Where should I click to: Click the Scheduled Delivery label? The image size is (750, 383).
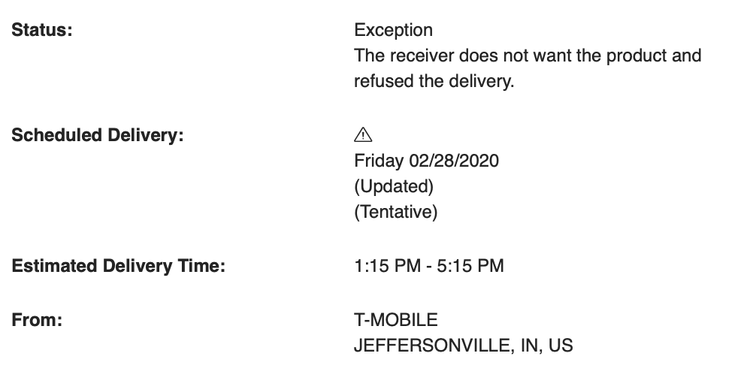98,135
